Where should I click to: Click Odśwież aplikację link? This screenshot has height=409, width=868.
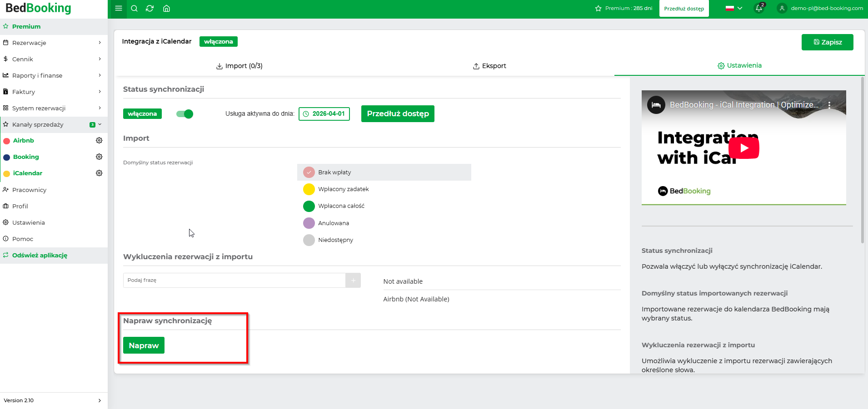[x=40, y=255]
